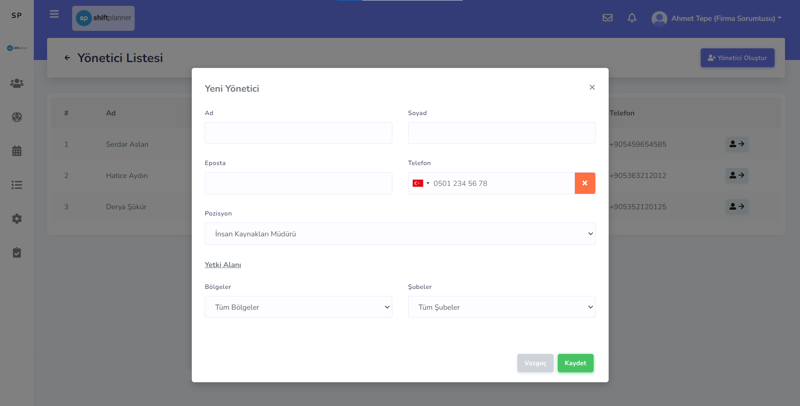The width and height of the screenshot is (800, 406).
Task: Open the Turkey flag country code dropdown
Action: [x=420, y=183]
